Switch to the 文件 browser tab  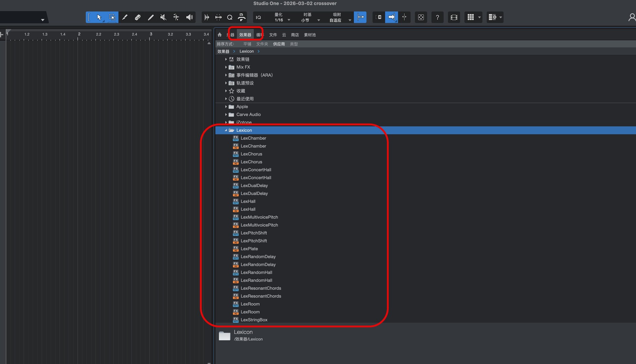click(x=273, y=35)
